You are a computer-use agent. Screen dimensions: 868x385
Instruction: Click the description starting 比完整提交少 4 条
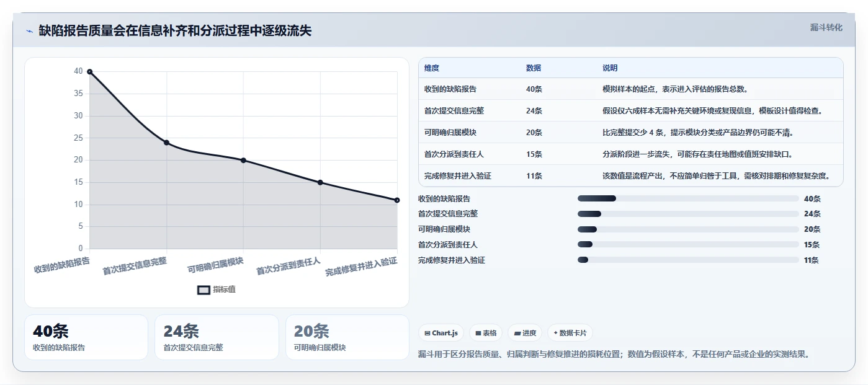698,133
